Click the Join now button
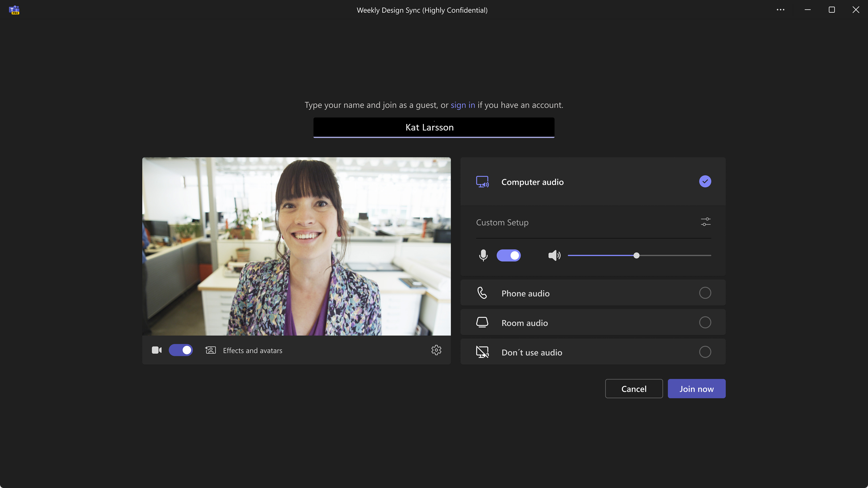This screenshot has height=488, width=868. (696, 389)
